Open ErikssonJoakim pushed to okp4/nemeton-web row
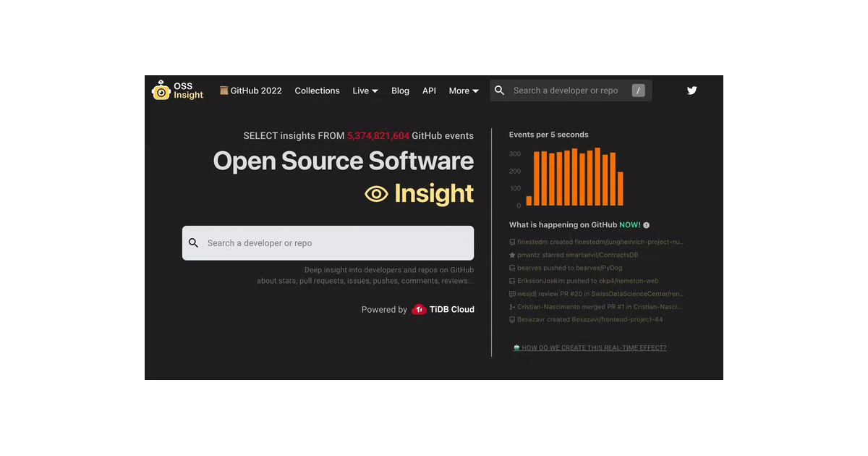868x456 pixels. click(584, 281)
